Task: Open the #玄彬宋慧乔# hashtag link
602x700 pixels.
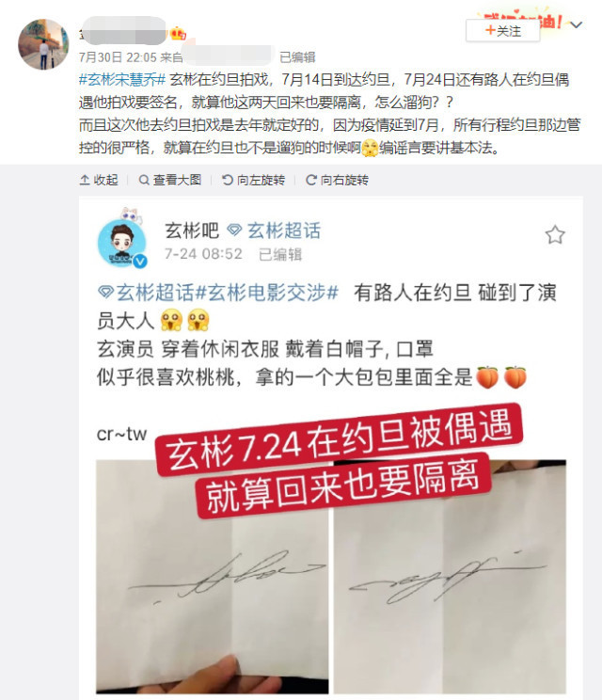Action: 122,79
